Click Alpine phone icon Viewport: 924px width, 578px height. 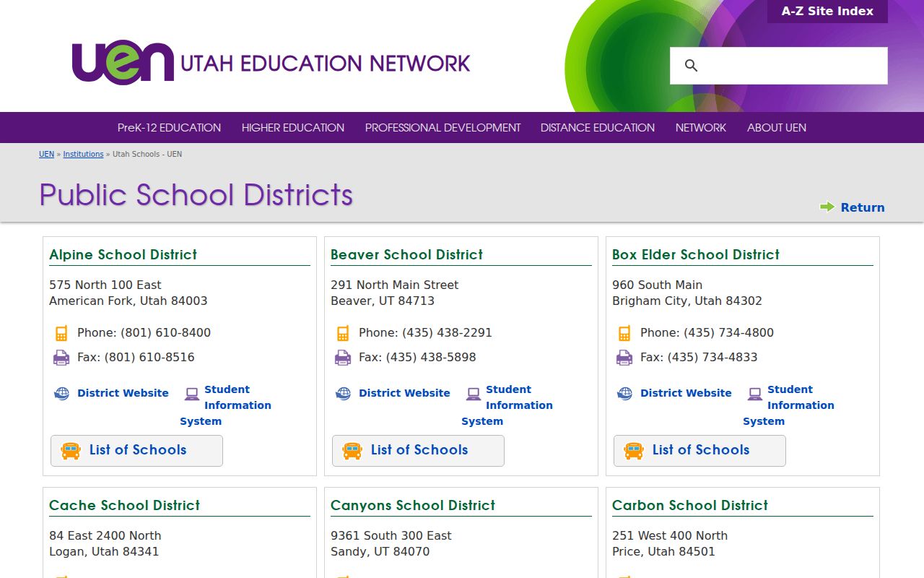[61, 333]
